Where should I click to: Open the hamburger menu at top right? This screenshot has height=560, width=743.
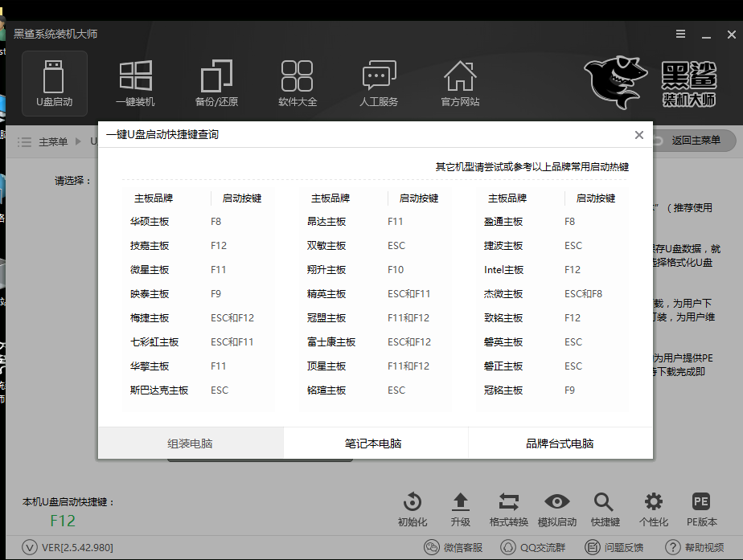[x=680, y=34]
